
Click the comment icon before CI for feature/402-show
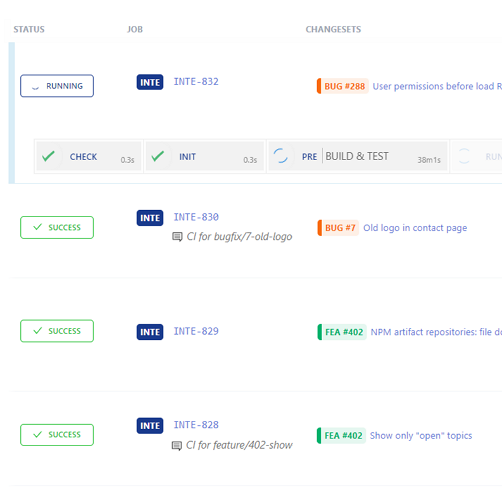tap(177, 446)
